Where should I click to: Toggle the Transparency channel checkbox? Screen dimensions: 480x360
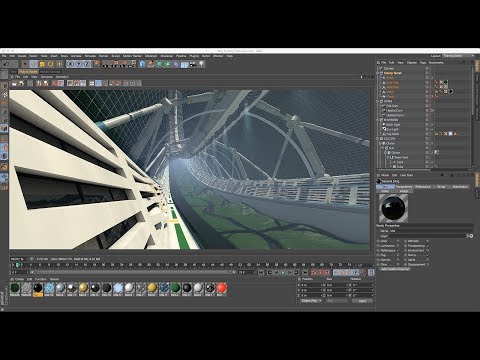(x=427, y=246)
